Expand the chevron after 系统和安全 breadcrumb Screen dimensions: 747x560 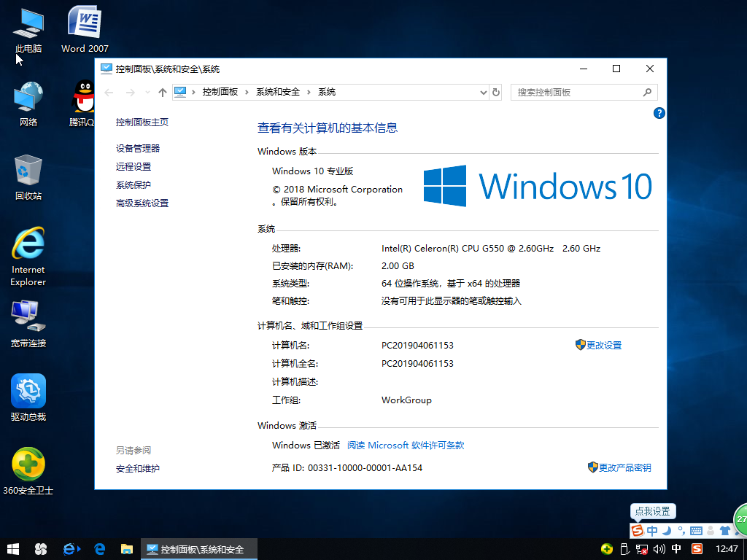coord(309,92)
